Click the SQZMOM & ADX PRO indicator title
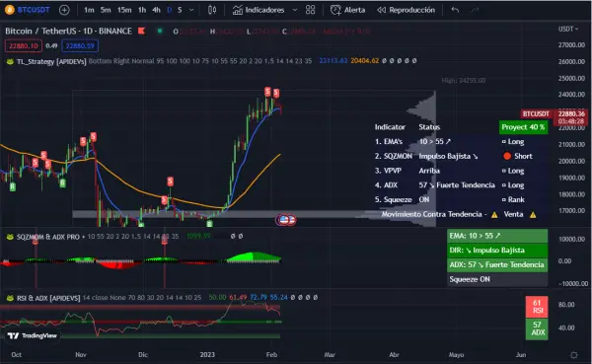 (x=48, y=237)
